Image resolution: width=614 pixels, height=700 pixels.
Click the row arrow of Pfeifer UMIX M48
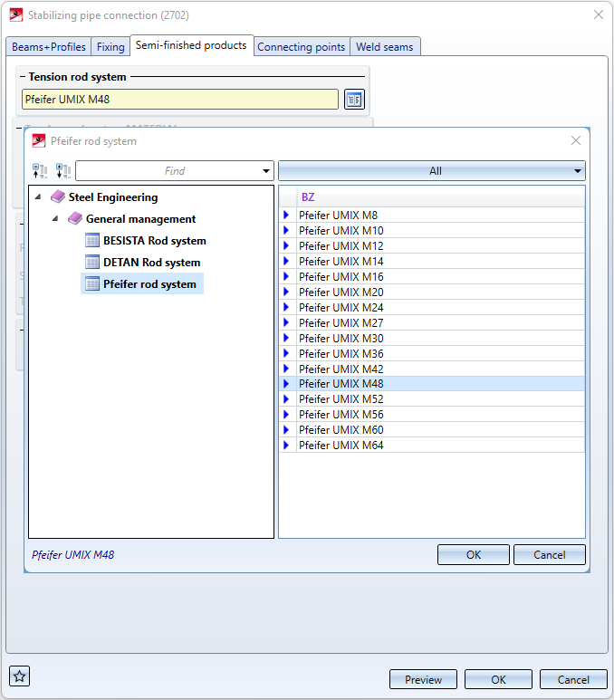[x=287, y=383]
